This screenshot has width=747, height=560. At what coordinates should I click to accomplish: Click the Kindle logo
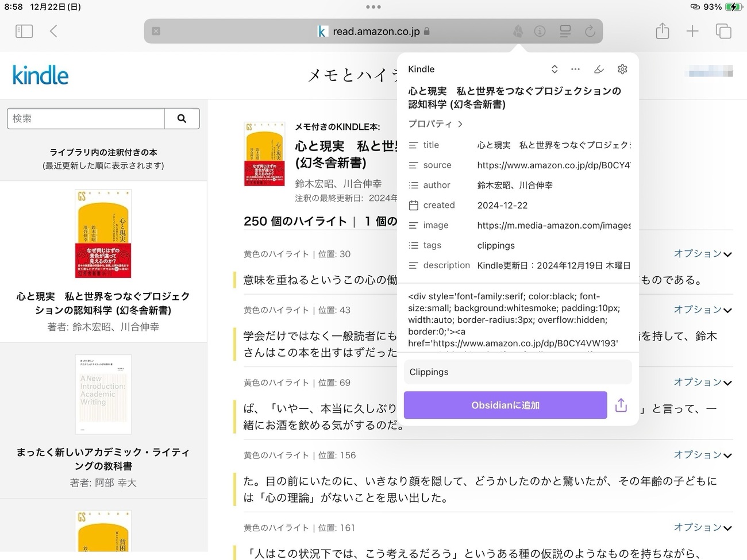point(40,75)
